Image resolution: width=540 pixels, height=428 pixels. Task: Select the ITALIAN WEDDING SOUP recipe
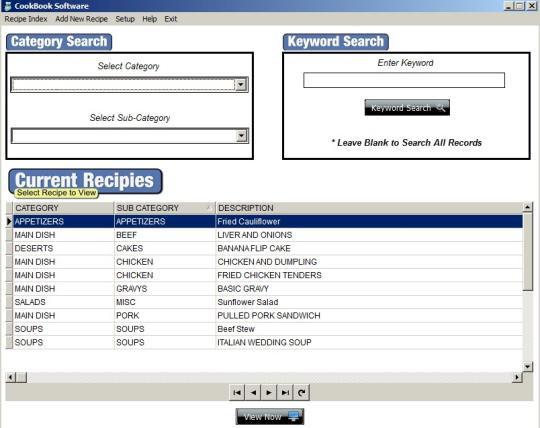pyautogui.click(x=264, y=342)
